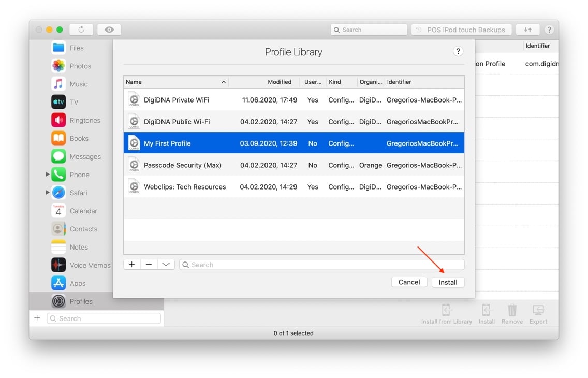The height and width of the screenshot is (378, 588).
Task: Select DigiDNA Private WiFi profile
Action: tap(294, 100)
